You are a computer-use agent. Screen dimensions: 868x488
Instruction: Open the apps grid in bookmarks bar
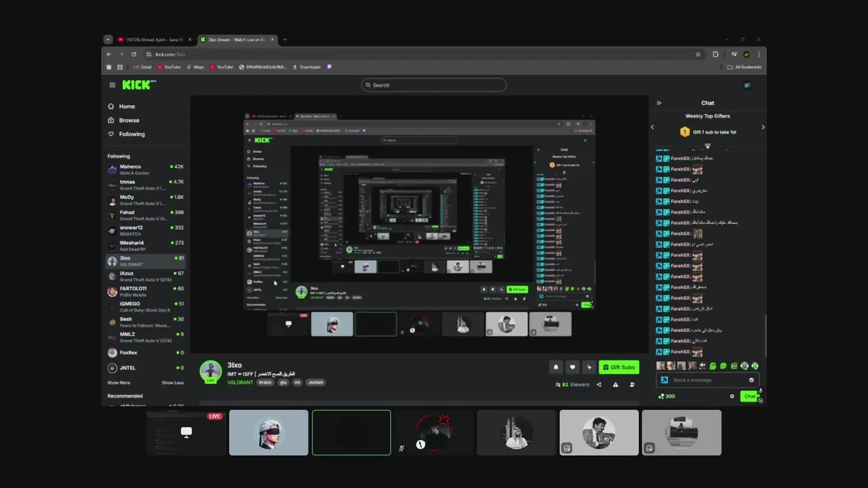coord(120,67)
